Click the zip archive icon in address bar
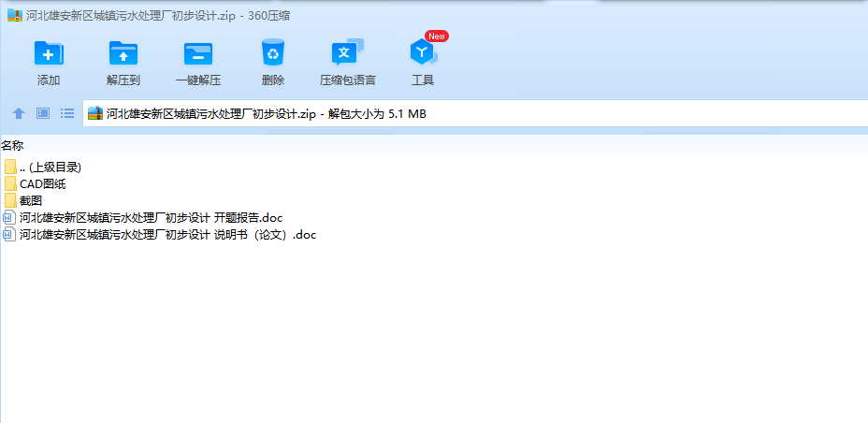The width and height of the screenshot is (868, 423). pyautogui.click(x=95, y=113)
